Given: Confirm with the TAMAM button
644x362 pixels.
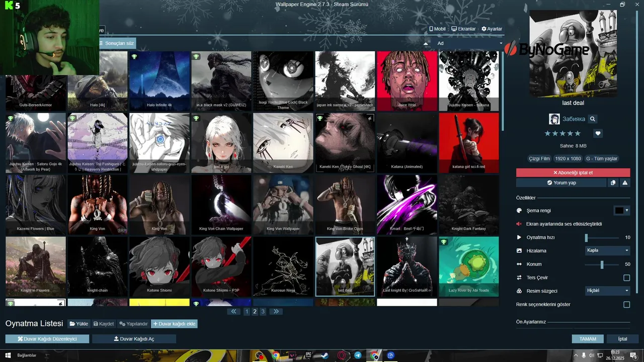Looking at the screenshot, I should point(588,339).
